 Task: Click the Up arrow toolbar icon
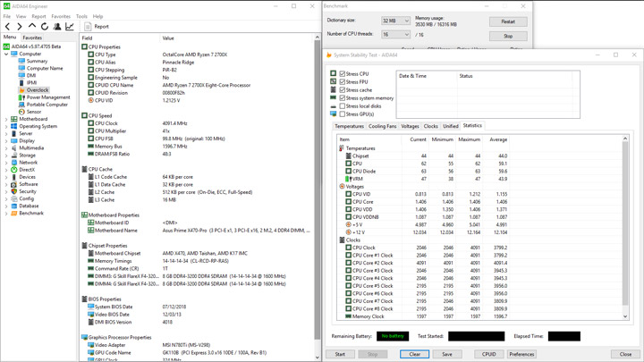32,26
